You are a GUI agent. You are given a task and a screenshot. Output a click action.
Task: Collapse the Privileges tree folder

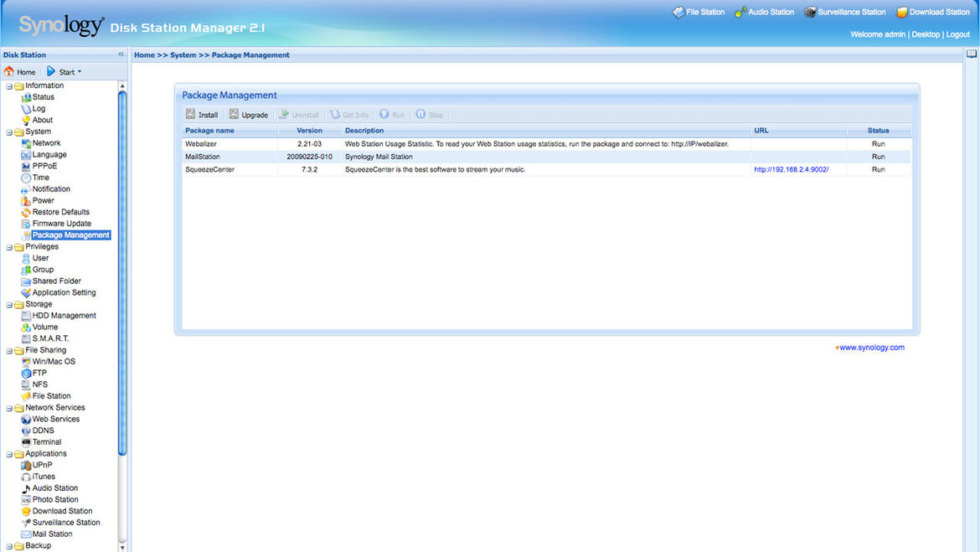(x=8, y=248)
